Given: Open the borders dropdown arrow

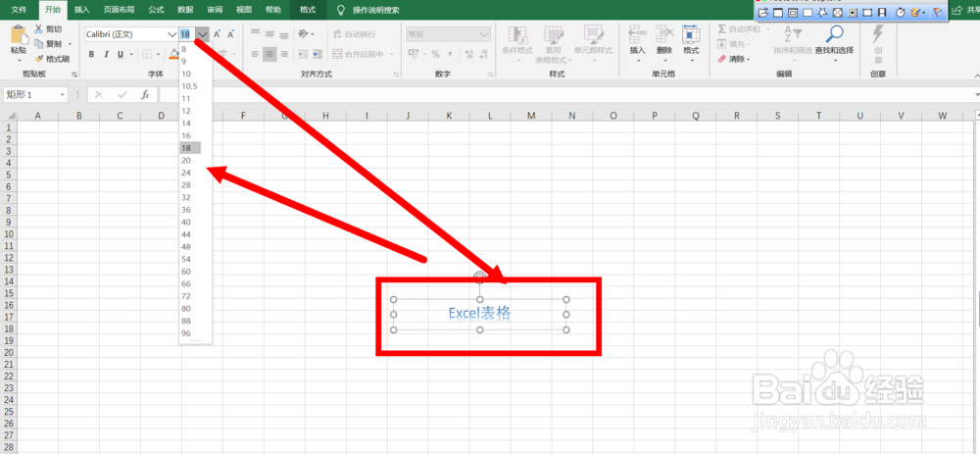Looking at the screenshot, I should [x=159, y=54].
